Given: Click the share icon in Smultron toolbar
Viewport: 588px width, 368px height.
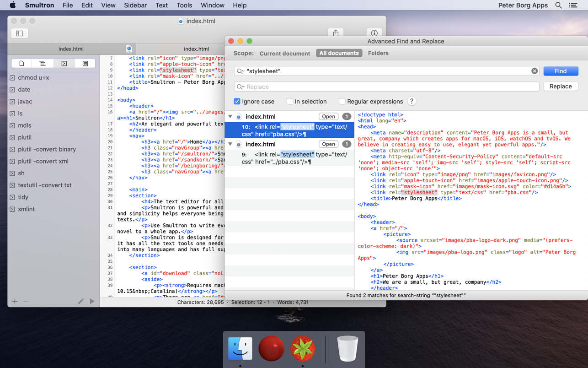Looking at the screenshot, I should pyautogui.click(x=336, y=33).
